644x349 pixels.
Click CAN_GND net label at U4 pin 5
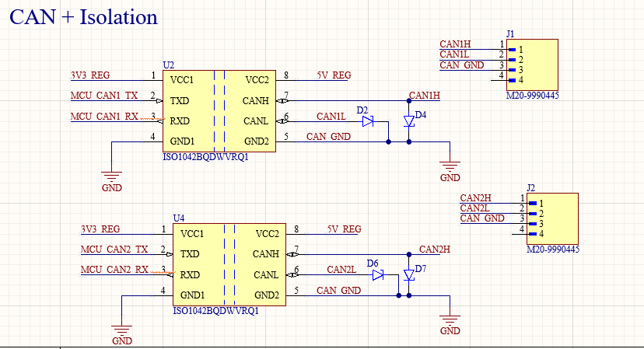point(339,291)
